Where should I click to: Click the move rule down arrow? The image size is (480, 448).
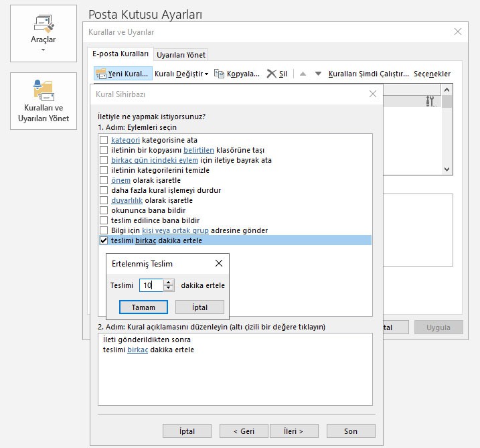318,74
